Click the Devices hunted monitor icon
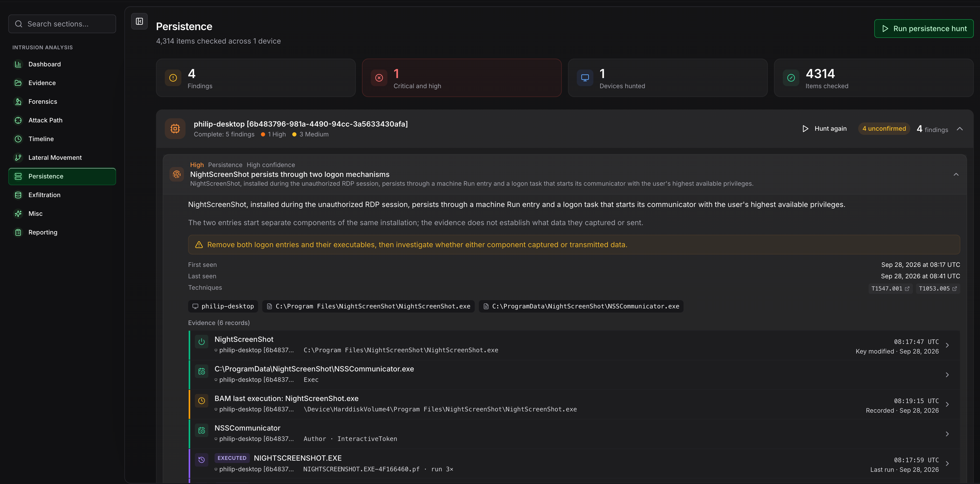Screen dimensions: 980x484 point(585,78)
